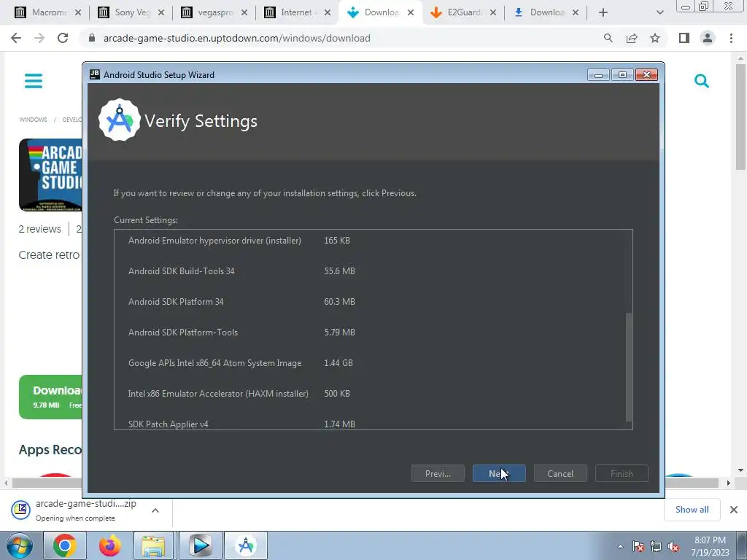
Task: Select SDK Patch Applier v4 entry
Action: click(169, 424)
